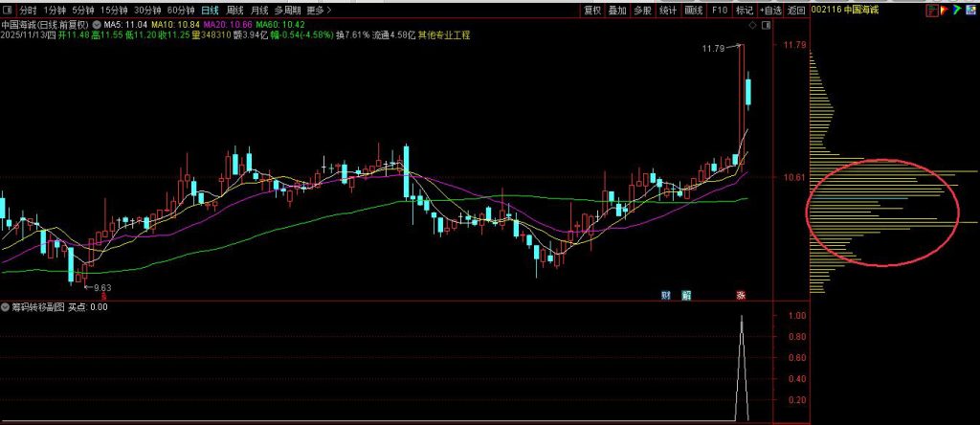Click the red flag icon
980x425 pixels.
pos(945,10)
